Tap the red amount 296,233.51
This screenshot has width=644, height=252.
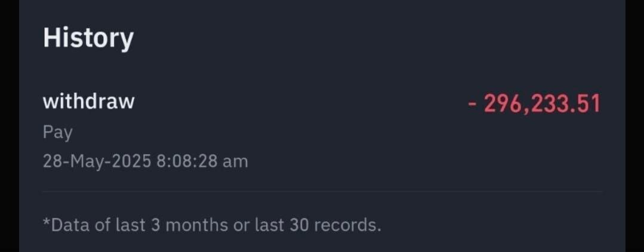coord(541,104)
